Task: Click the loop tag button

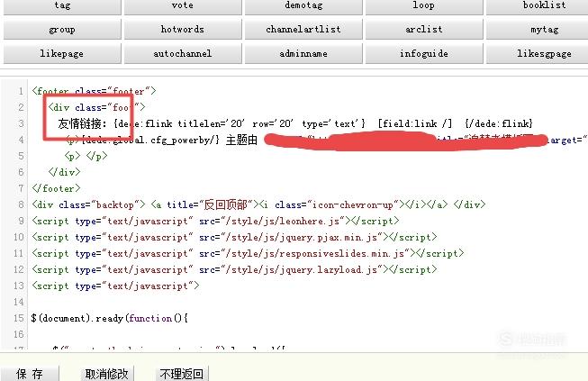Action: [424, 6]
